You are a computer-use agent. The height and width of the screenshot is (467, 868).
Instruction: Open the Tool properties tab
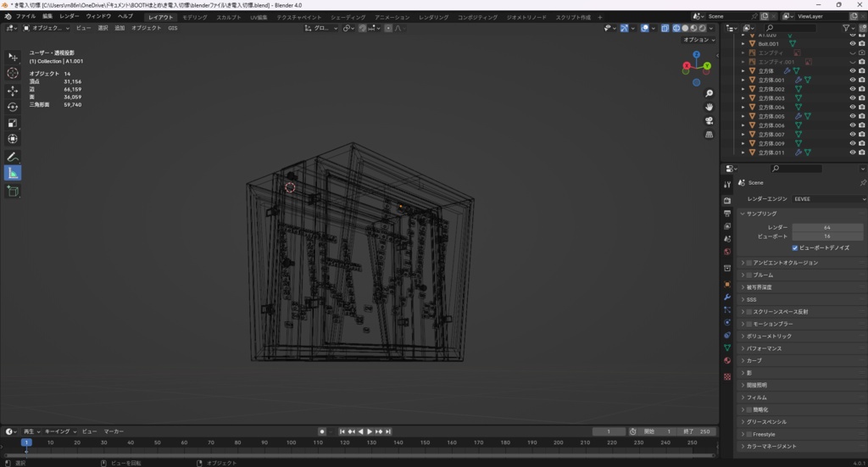point(727,184)
